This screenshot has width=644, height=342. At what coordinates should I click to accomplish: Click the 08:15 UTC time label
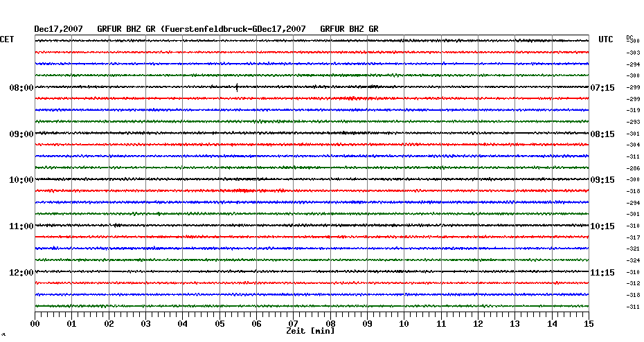point(602,134)
